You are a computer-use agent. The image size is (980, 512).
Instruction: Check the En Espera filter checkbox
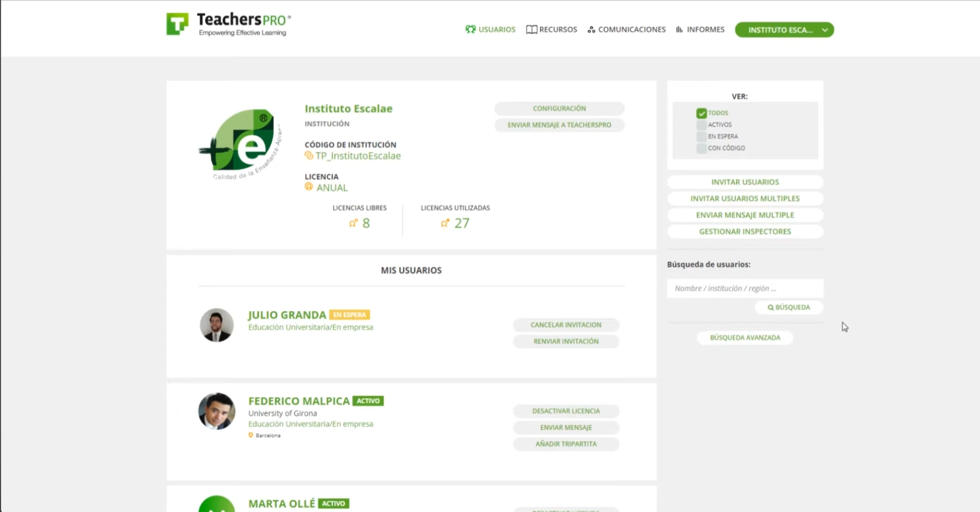click(x=701, y=136)
